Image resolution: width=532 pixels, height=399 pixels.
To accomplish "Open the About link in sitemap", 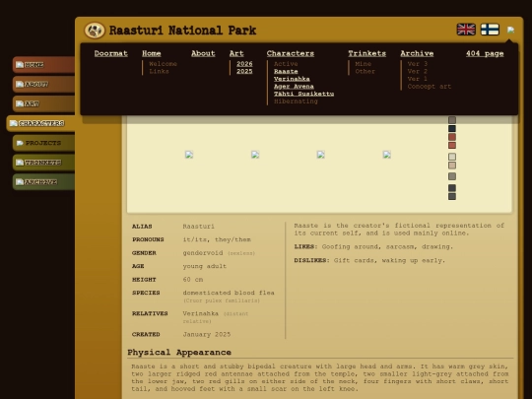I will coord(203,53).
